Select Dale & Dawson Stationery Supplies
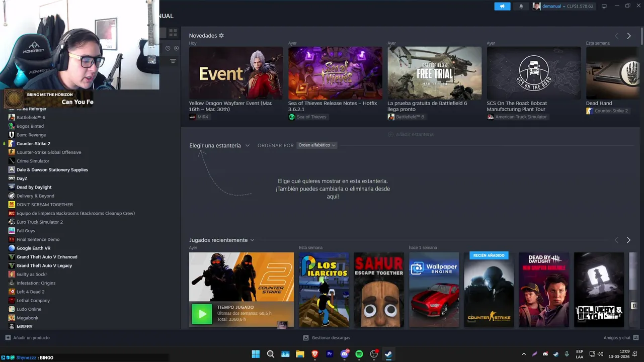This screenshot has width=644, height=362. [52, 170]
